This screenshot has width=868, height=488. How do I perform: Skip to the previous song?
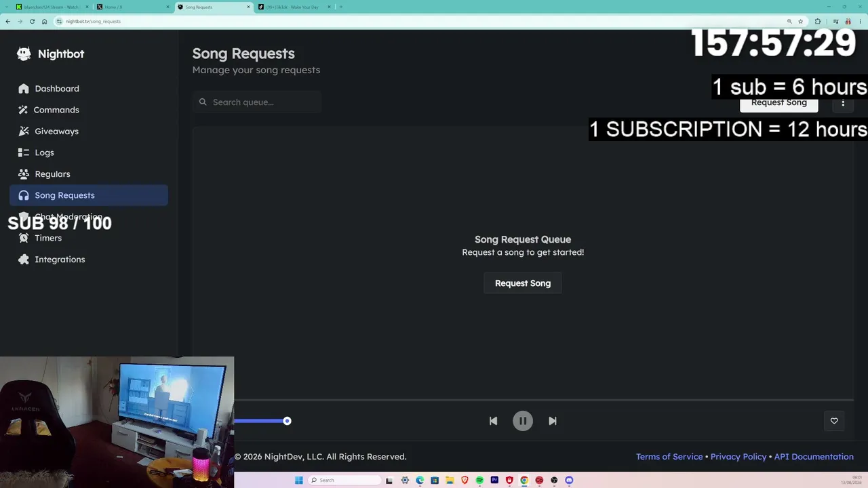[x=493, y=421]
